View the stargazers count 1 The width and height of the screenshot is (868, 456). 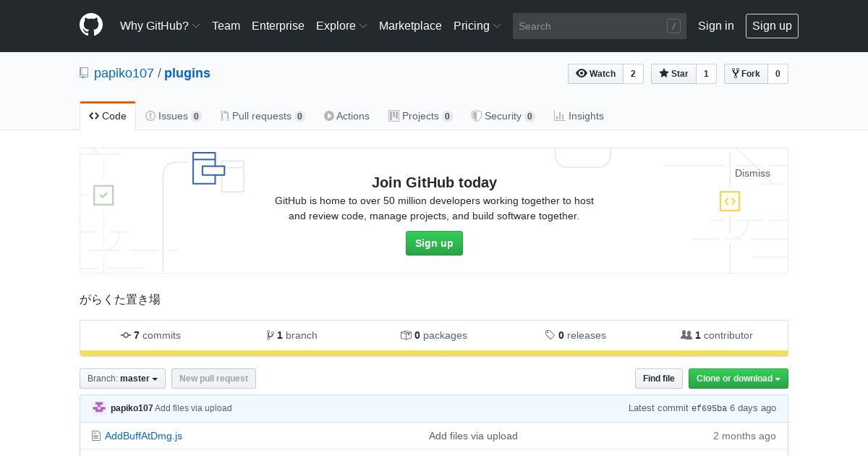click(706, 74)
